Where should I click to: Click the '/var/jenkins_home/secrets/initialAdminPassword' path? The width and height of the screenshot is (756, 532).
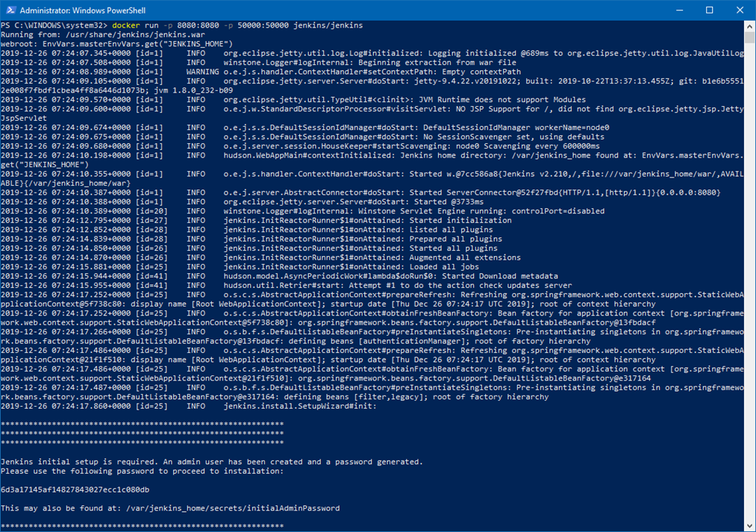tap(233, 508)
